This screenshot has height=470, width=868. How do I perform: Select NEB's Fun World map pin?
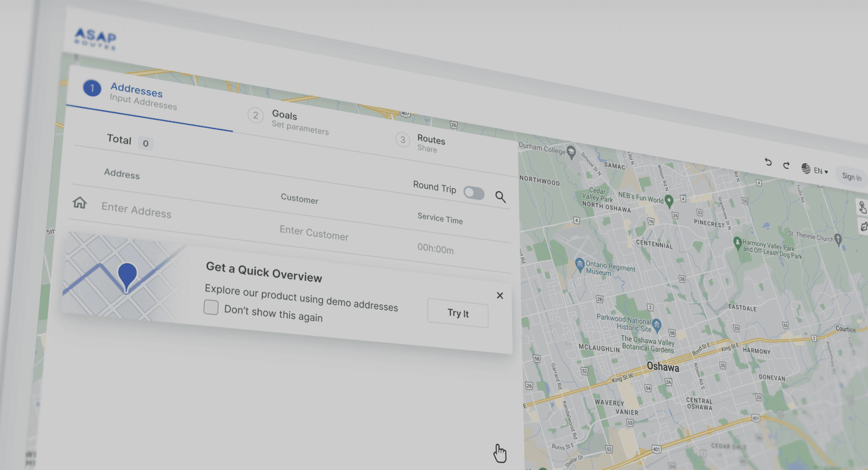[x=669, y=200]
